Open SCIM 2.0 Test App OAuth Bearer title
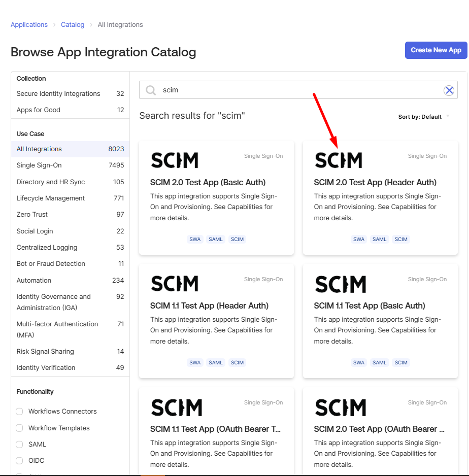The image size is (469, 476). (379, 429)
